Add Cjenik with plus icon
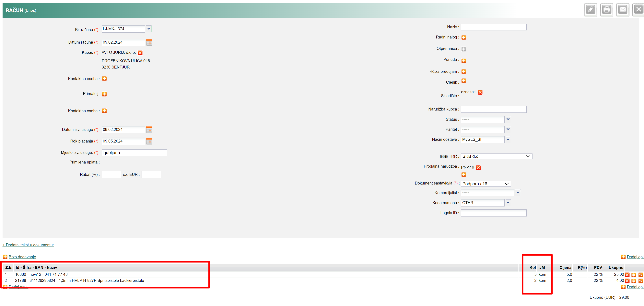The height and width of the screenshot is (306, 644). point(463,81)
